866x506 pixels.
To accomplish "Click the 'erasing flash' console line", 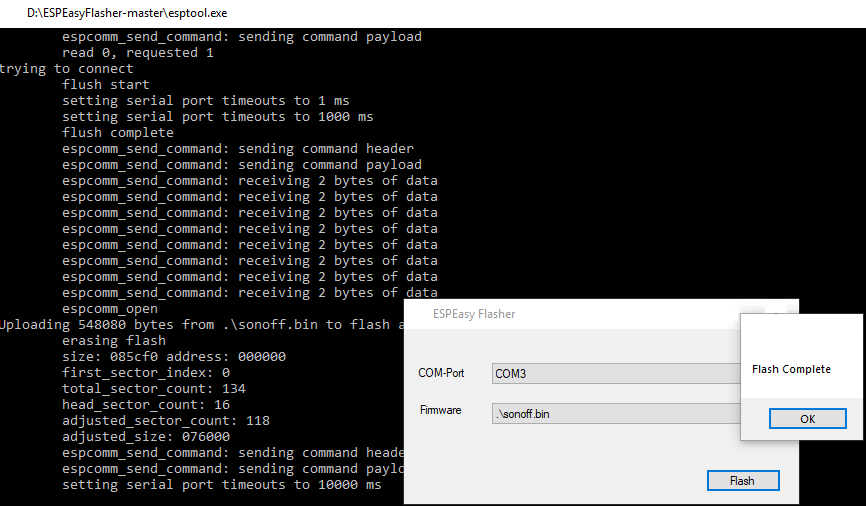I will point(114,340).
